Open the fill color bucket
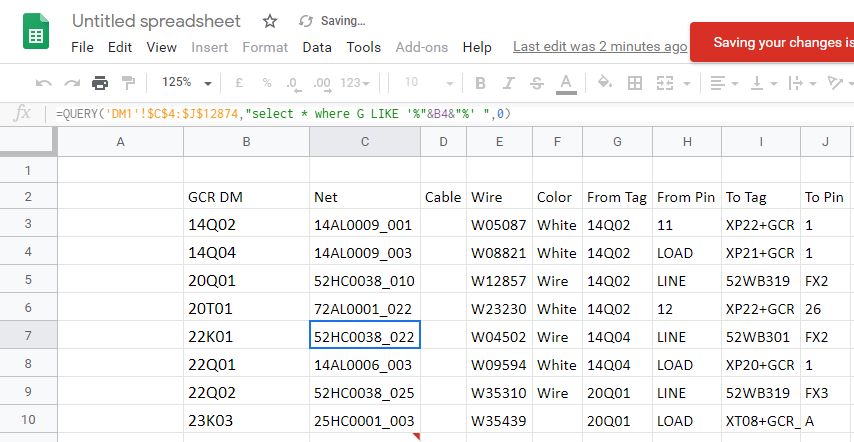Screen dimensions: 854x442 click(x=605, y=83)
